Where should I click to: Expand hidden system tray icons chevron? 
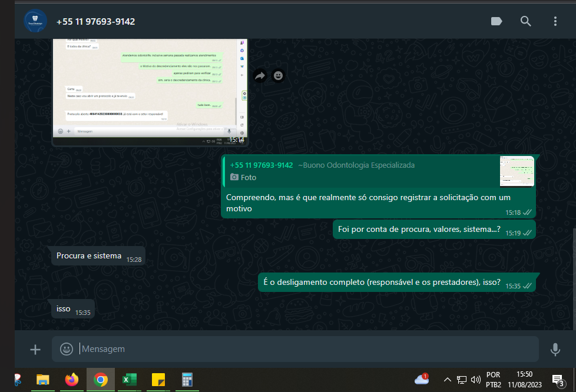click(x=447, y=380)
